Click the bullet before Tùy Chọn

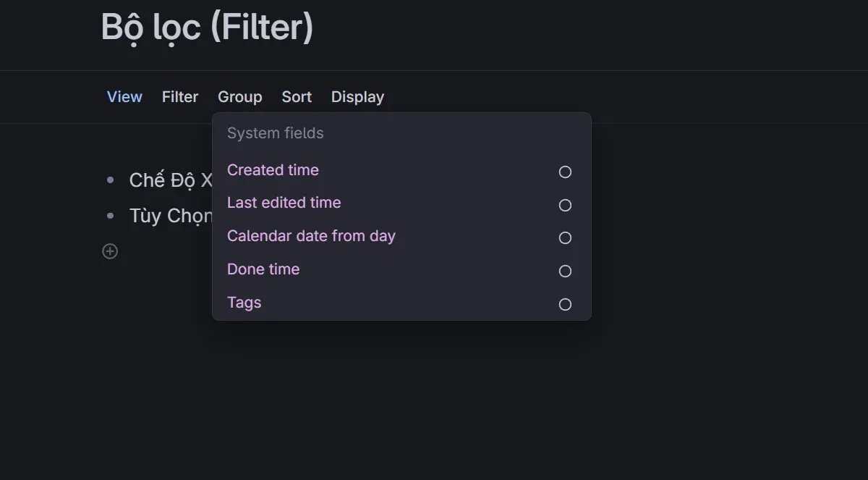(x=110, y=215)
